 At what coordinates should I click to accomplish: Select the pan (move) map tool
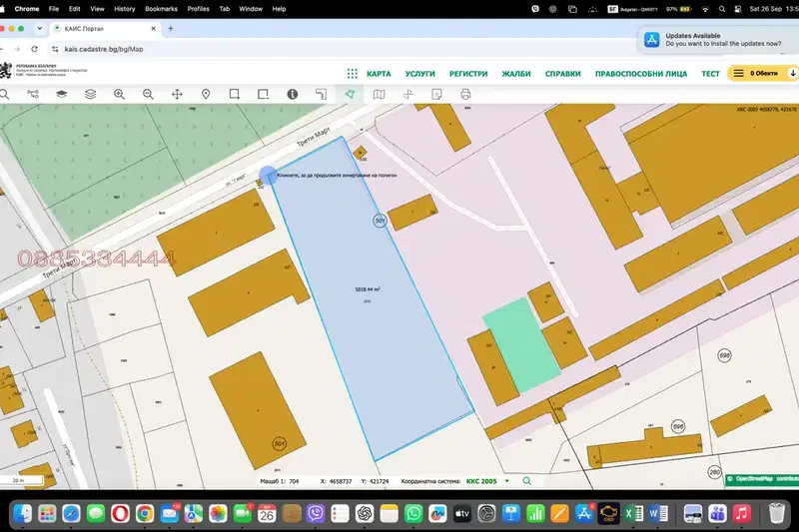[177, 94]
